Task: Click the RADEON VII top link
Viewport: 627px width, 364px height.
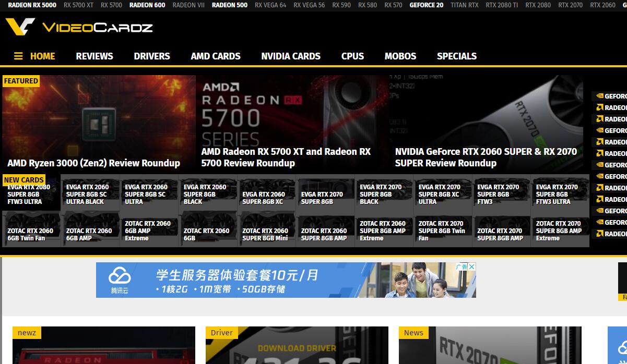Action: (188, 5)
